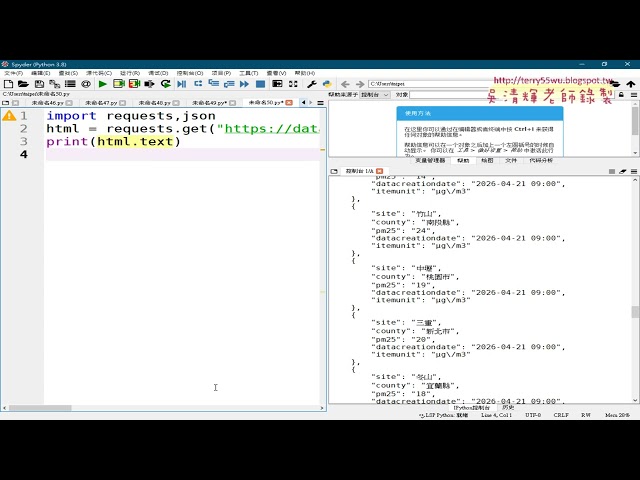Click the debug step icon
Viewport: 640px width, 480px height.
coord(198,84)
